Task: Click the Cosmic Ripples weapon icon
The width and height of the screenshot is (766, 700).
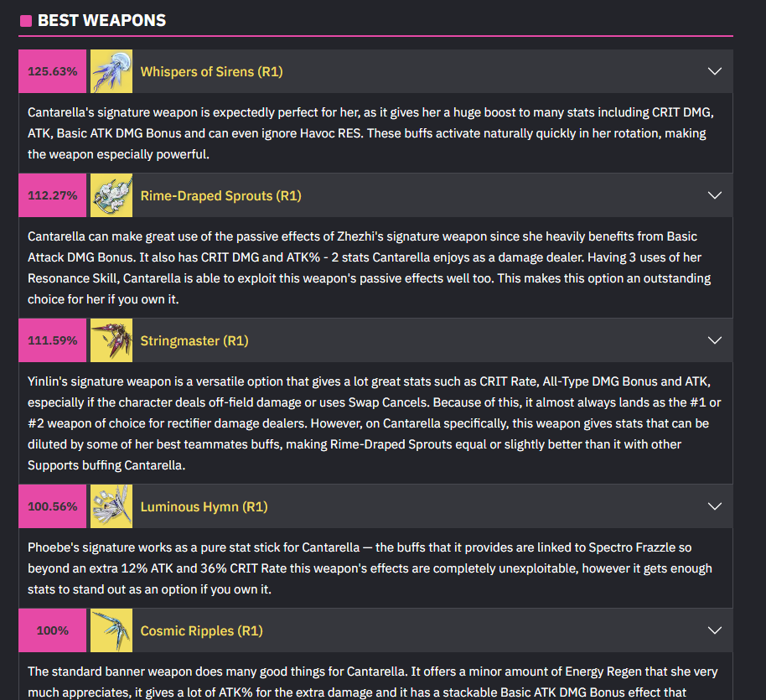Action: [111, 630]
